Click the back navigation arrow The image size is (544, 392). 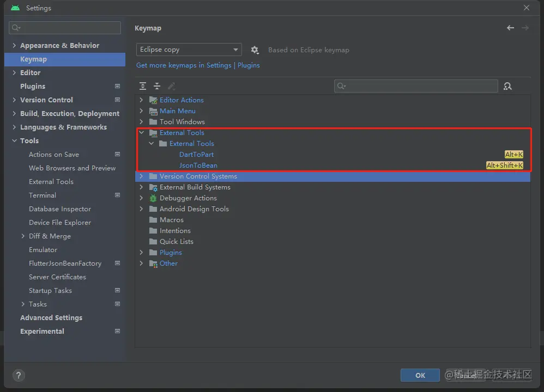click(510, 28)
